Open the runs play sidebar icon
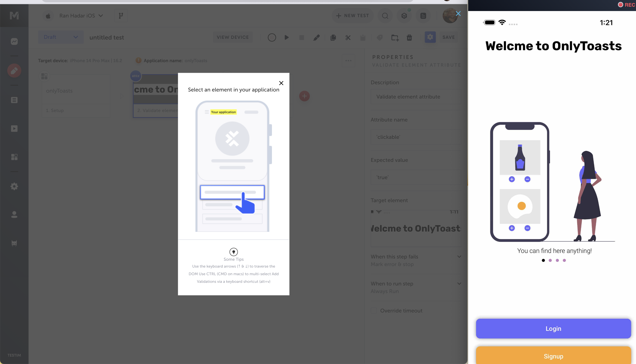Image resolution: width=636 pixels, height=364 pixels. pos(14,129)
